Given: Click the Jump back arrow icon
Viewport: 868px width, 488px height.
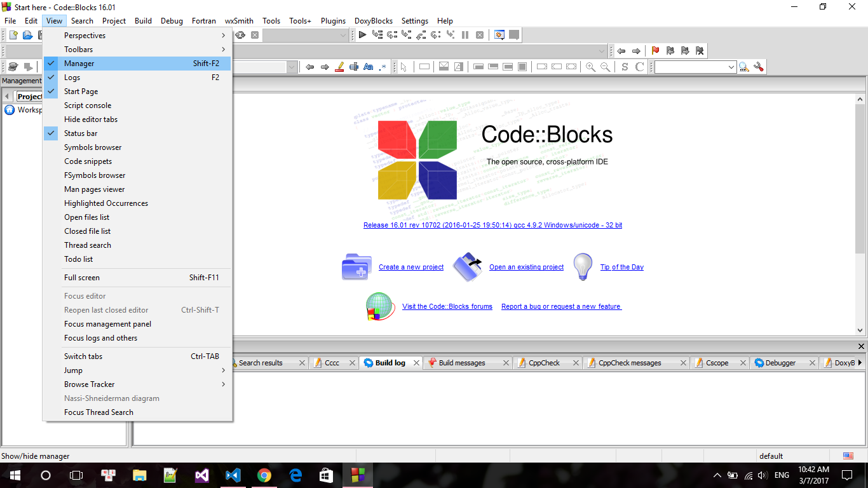Looking at the screenshot, I should click(x=621, y=51).
